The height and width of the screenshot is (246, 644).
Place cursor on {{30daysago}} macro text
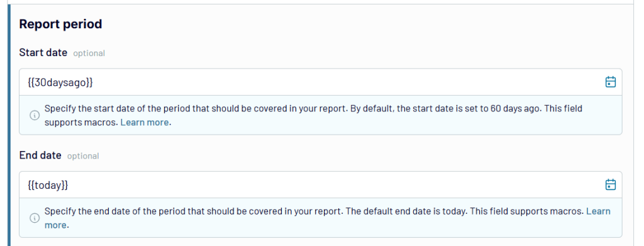click(60, 82)
